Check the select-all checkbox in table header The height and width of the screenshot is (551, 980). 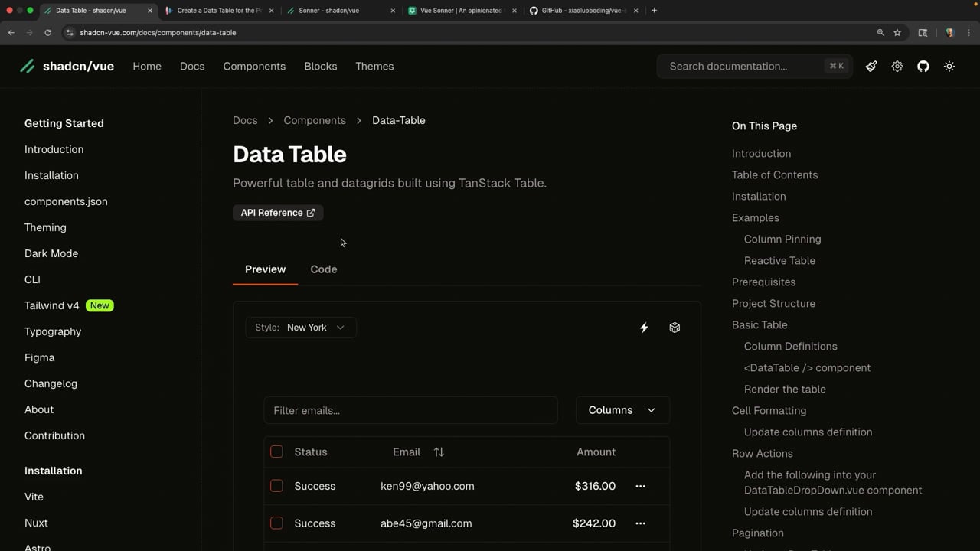(x=276, y=452)
